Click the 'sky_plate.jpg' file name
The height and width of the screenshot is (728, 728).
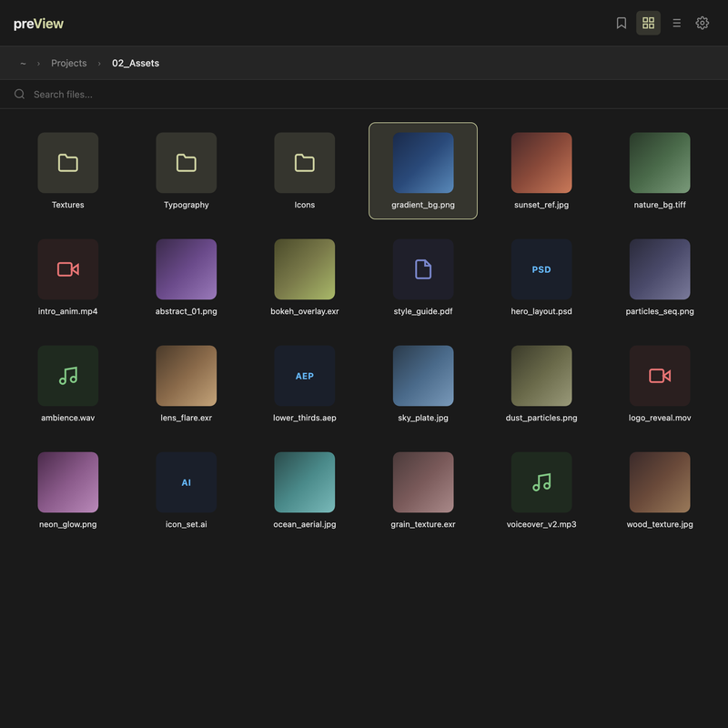click(423, 418)
